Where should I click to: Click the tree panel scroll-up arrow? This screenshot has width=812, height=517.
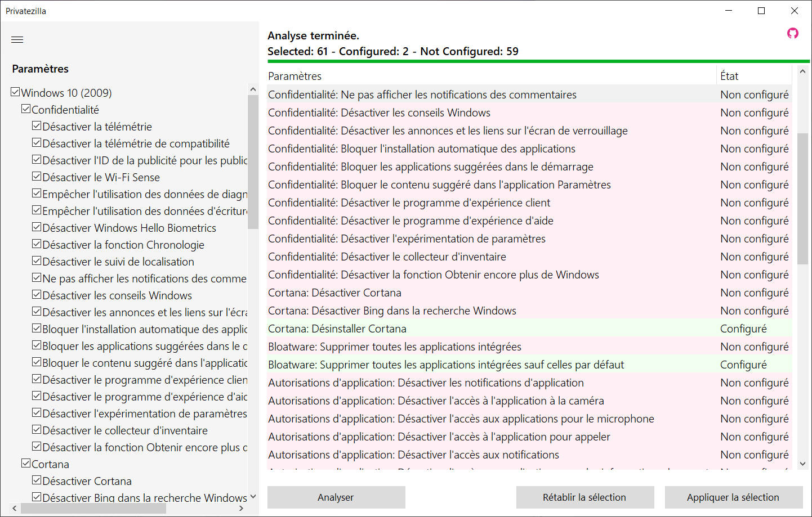(253, 89)
